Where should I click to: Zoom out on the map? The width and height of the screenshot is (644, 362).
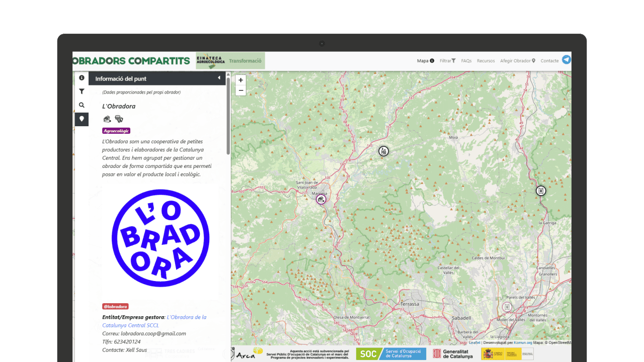(241, 90)
